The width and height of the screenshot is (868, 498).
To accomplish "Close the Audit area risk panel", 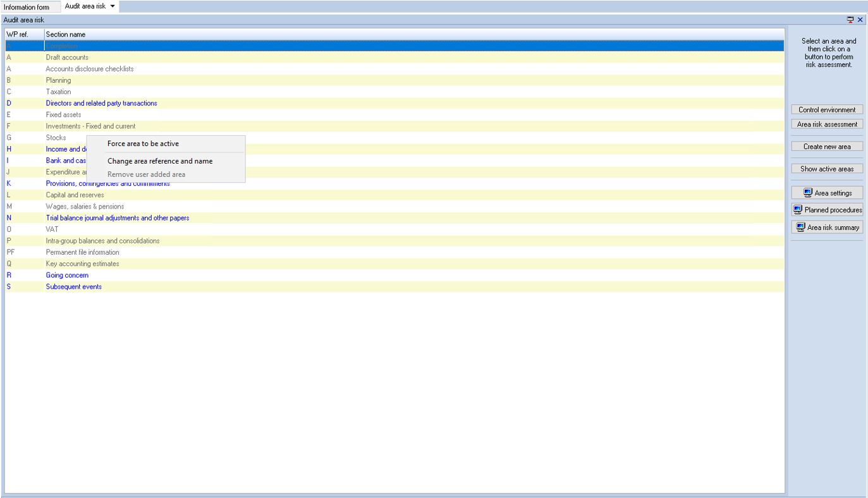I will click(860, 20).
